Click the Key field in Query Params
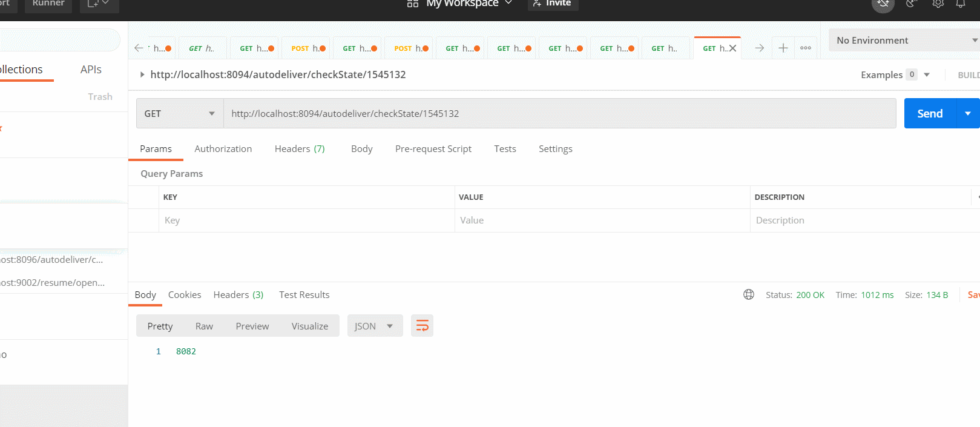Viewport: 980px width, 427px height. click(307, 220)
